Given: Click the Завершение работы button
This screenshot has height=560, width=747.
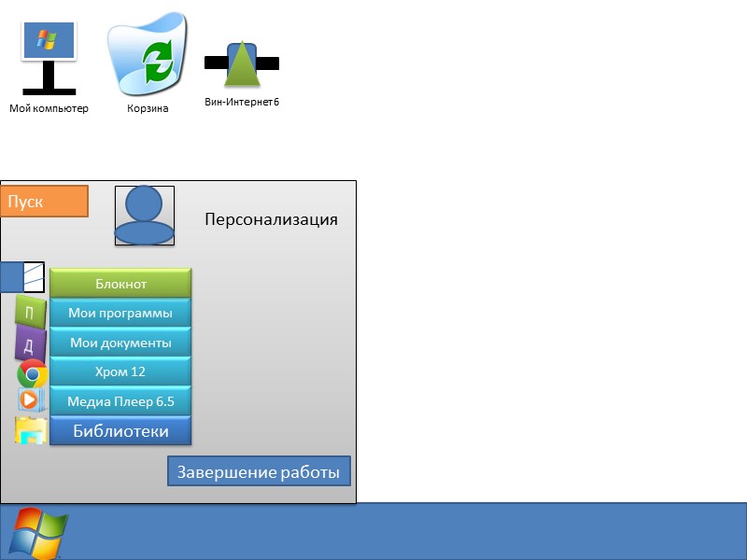Looking at the screenshot, I should pos(259,471).
